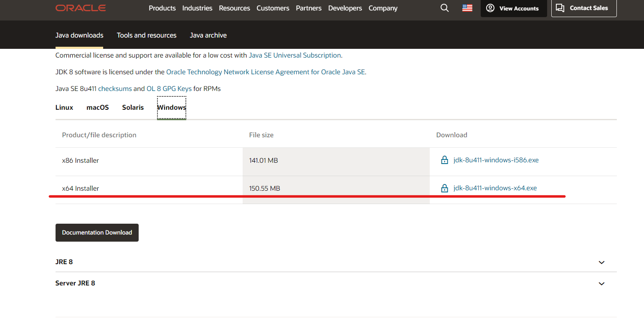Expand the JRE 8 section chevron
Viewport: 644px width, 318px height.
pos(601,262)
